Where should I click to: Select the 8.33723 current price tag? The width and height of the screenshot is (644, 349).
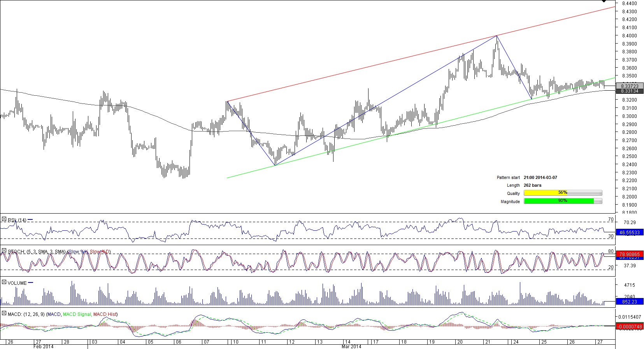pyautogui.click(x=629, y=86)
